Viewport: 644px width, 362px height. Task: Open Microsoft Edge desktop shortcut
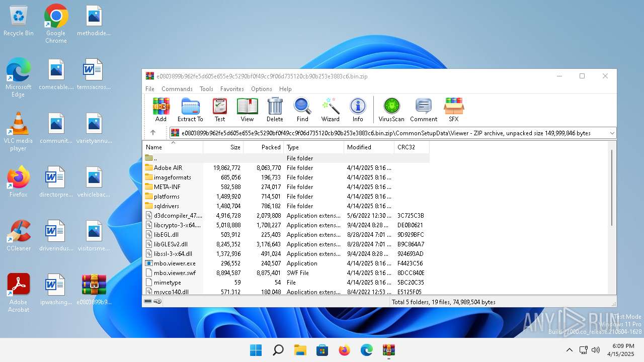tap(19, 77)
